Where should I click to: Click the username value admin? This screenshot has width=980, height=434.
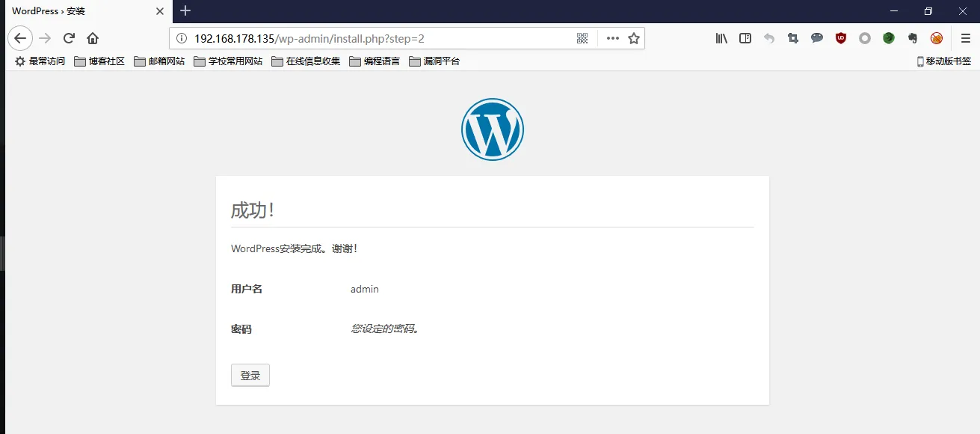(365, 289)
